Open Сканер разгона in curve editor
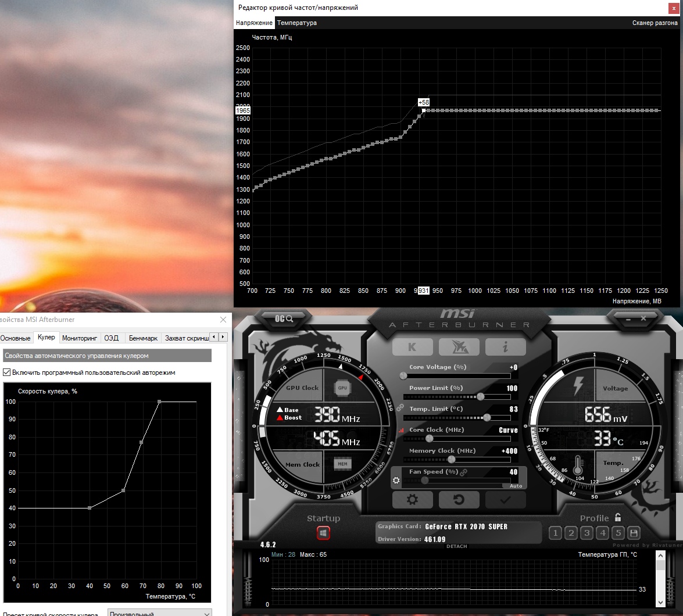This screenshot has height=616, width=683. point(655,23)
